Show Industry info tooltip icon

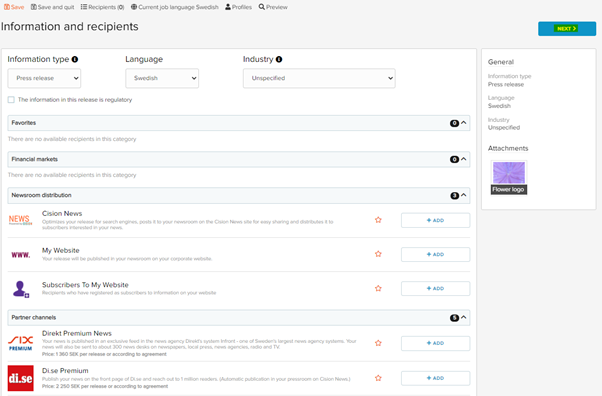[x=279, y=59]
